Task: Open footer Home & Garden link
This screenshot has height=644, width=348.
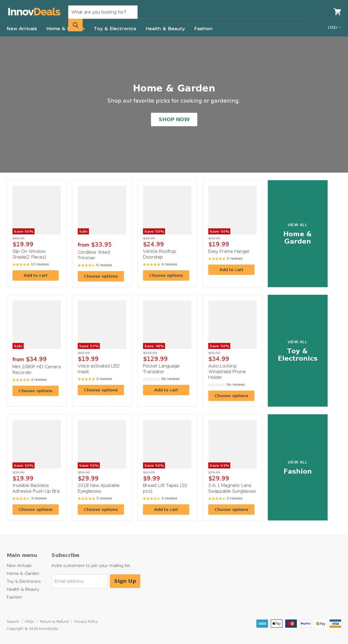Action: [x=23, y=574]
